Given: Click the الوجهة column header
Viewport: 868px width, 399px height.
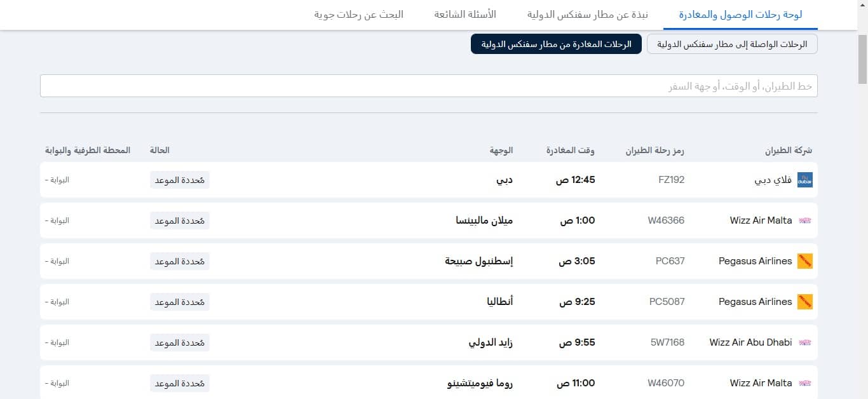Looking at the screenshot, I should [501, 151].
